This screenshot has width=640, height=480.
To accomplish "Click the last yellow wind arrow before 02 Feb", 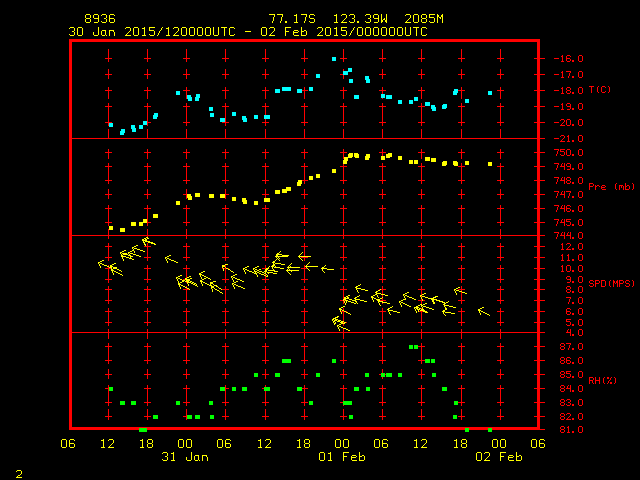I will pyautogui.click(x=484, y=311).
